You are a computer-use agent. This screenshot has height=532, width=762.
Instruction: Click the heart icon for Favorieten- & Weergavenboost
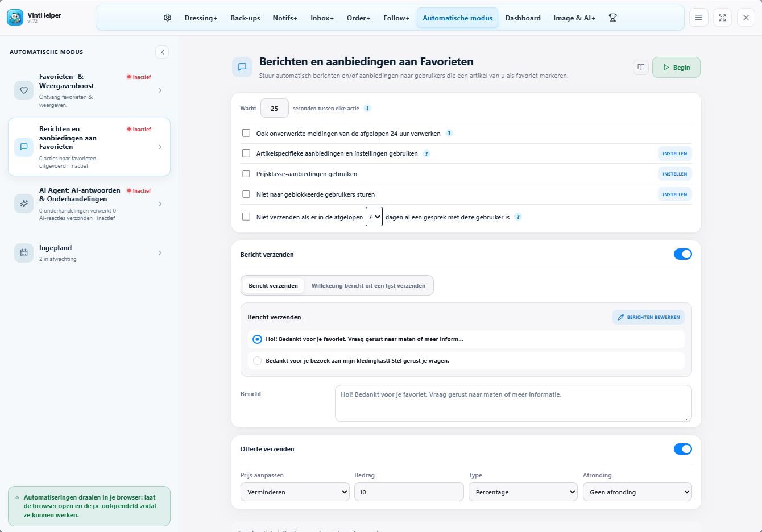(x=24, y=90)
